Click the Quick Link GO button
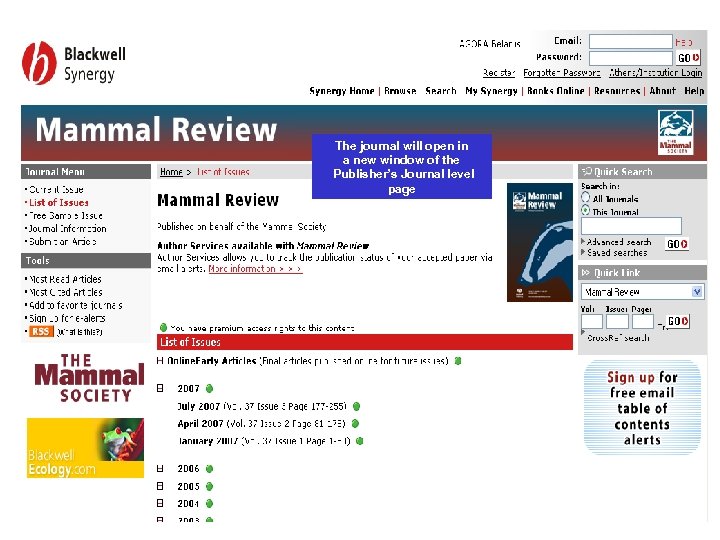The height and width of the screenshot is (540, 720). coord(678,321)
